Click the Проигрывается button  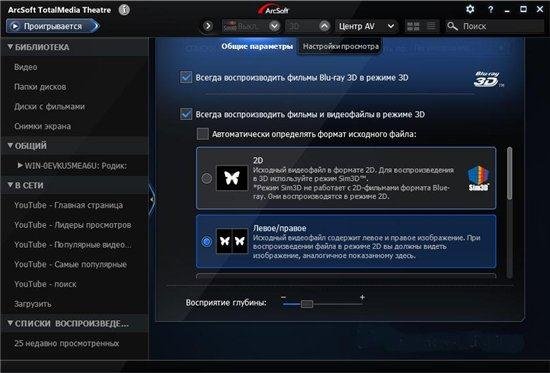[53, 26]
